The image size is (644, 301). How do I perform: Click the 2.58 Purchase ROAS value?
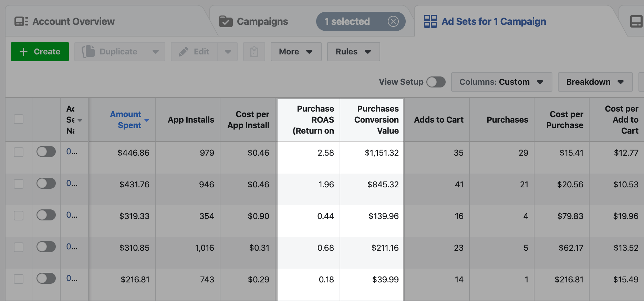click(x=325, y=153)
